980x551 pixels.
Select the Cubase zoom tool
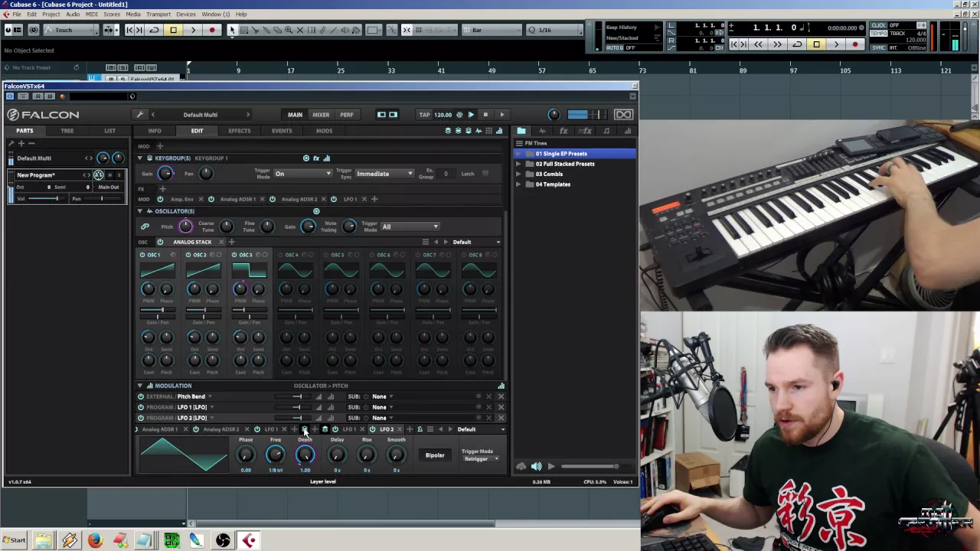[x=289, y=30]
